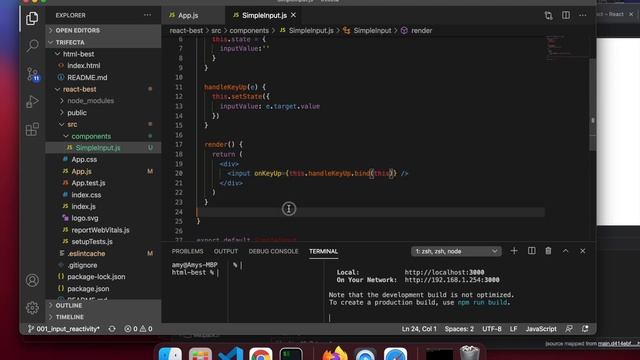
Task: Open Google Chrome in the dock
Action: click(261, 354)
